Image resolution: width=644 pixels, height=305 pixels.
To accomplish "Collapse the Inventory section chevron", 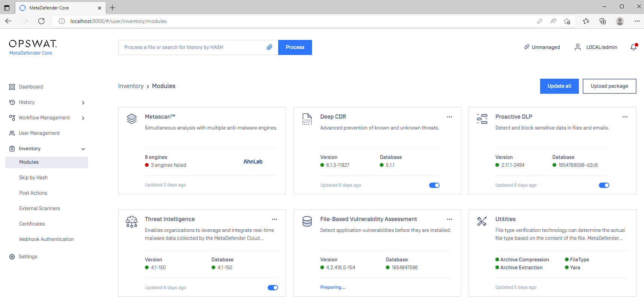I will [x=83, y=149].
